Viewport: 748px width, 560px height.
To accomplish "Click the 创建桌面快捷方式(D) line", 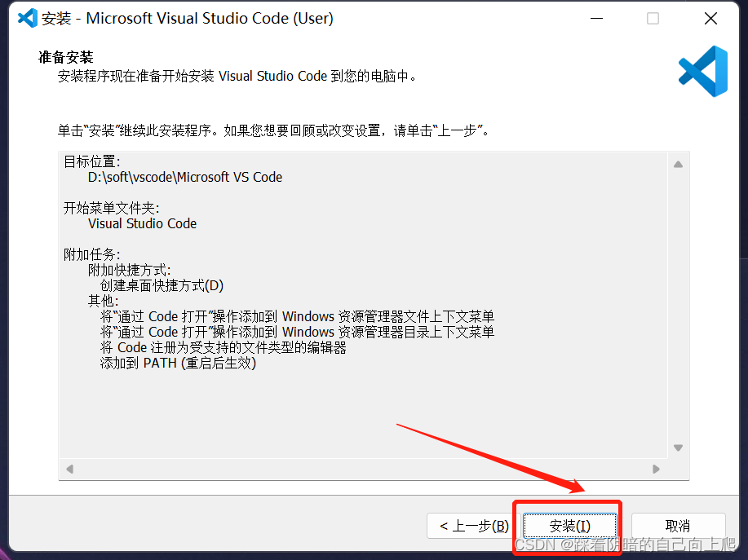I will coord(162,285).
